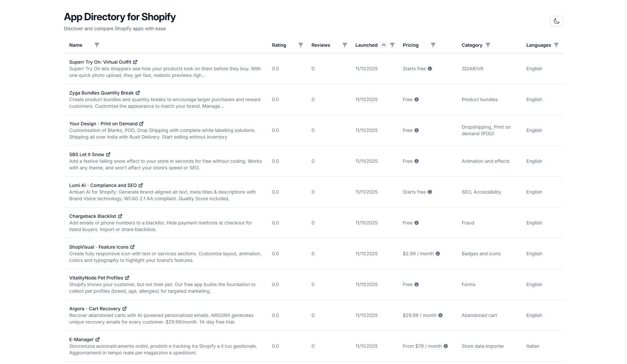Open the Launched column filter
627x364 pixels.
click(x=392, y=45)
